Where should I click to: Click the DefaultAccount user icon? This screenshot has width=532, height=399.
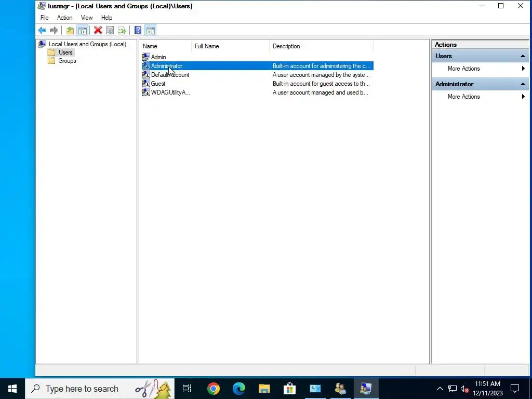click(x=146, y=75)
